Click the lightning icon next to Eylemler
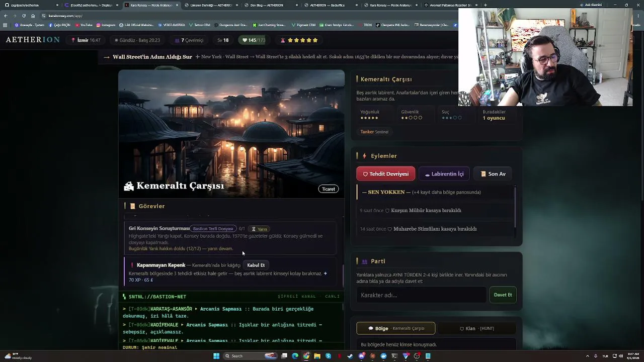This screenshot has width=644, height=362. (x=364, y=156)
